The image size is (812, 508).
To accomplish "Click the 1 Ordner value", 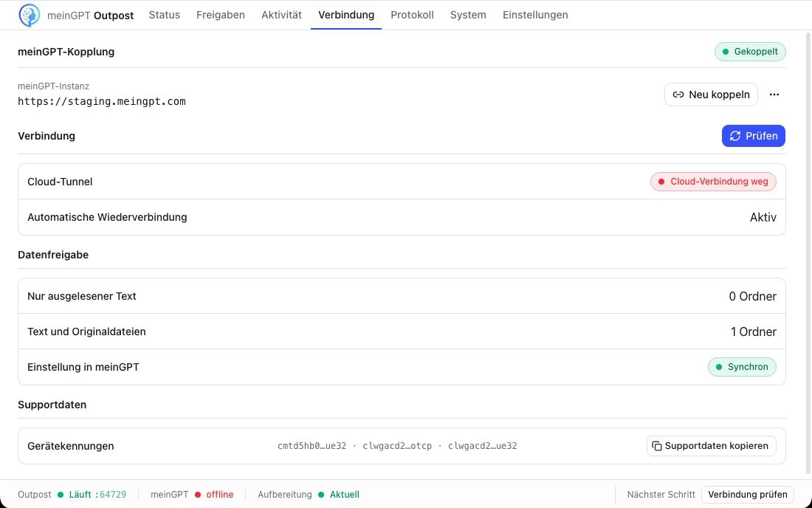I will (x=754, y=332).
